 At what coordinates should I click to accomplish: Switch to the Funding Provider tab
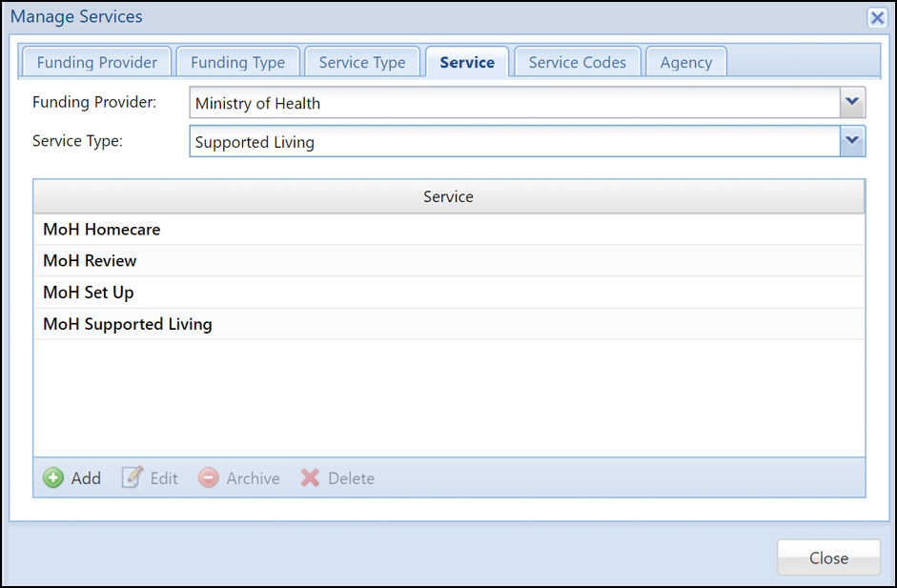[x=96, y=62]
